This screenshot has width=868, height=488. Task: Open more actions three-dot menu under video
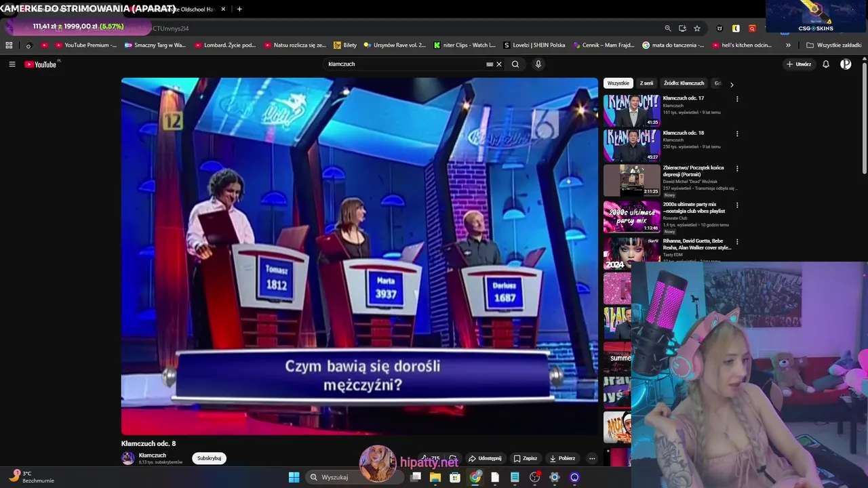point(592,458)
